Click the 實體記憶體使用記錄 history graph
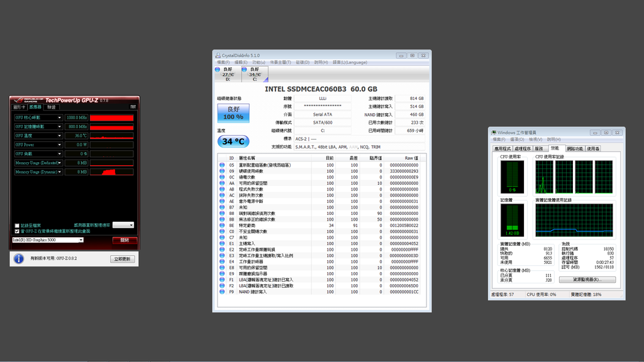644x362 pixels. coord(574,221)
